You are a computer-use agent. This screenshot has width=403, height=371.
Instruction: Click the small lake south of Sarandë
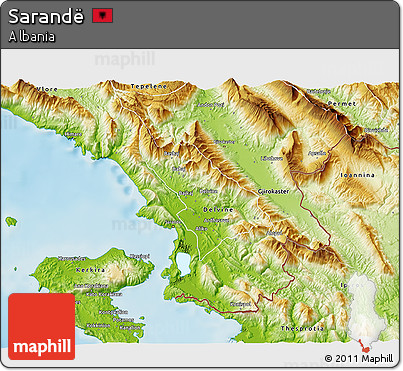(x=183, y=264)
